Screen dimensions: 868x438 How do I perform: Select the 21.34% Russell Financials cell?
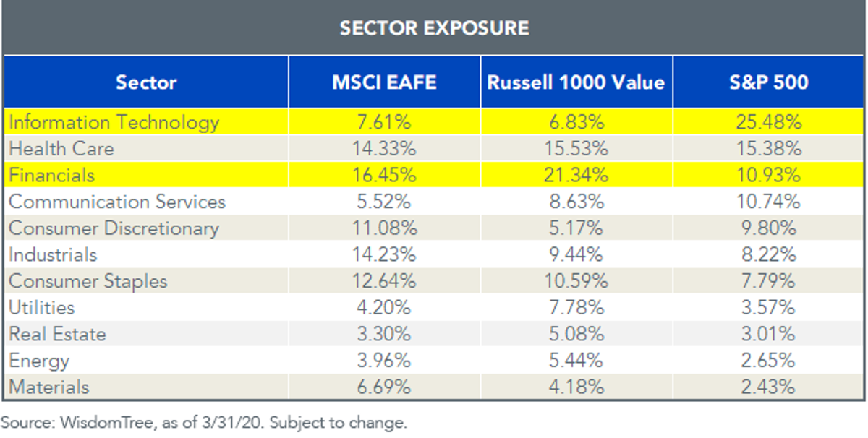(x=576, y=175)
